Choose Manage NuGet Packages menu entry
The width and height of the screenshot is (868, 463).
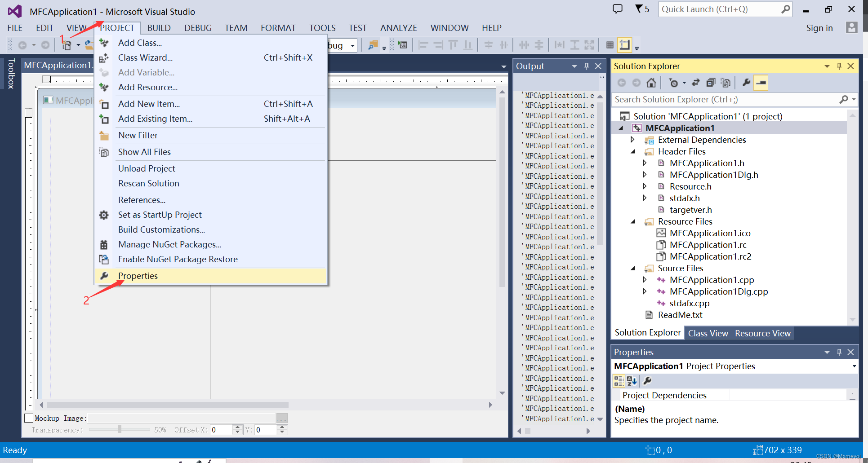(210, 244)
